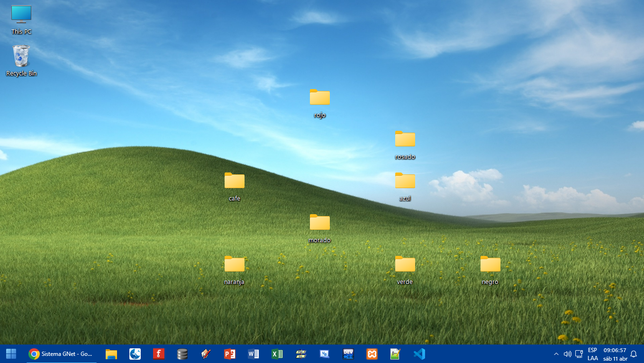Open the ESP LAA input language switcher
This screenshot has width=644, height=363.
tap(592, 354)
